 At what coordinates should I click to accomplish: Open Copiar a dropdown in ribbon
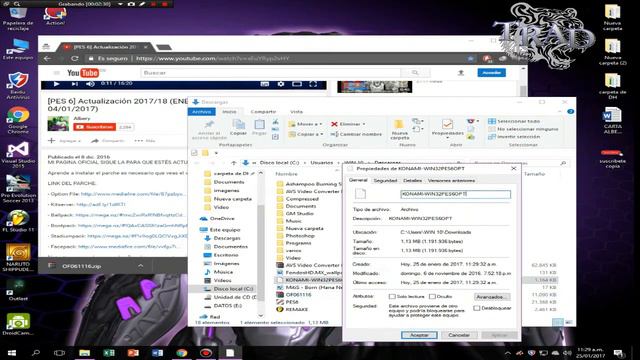[305, 134]
